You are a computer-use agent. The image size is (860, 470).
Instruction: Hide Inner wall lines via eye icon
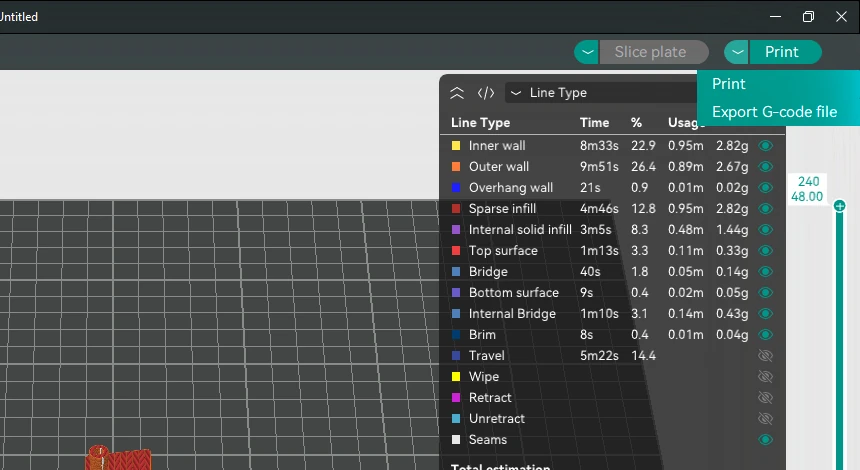(x=766, y=145)
